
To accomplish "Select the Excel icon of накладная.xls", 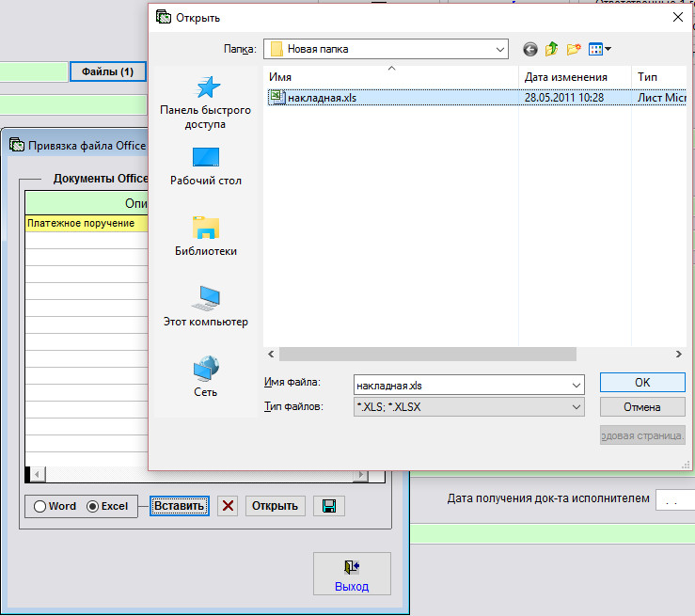I will (x=277, y=97).
